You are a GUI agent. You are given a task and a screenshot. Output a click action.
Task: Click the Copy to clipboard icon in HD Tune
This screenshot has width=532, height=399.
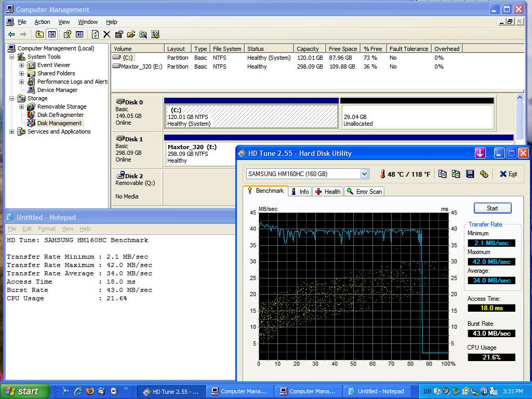pyautogui.click(x=442, y=174)
